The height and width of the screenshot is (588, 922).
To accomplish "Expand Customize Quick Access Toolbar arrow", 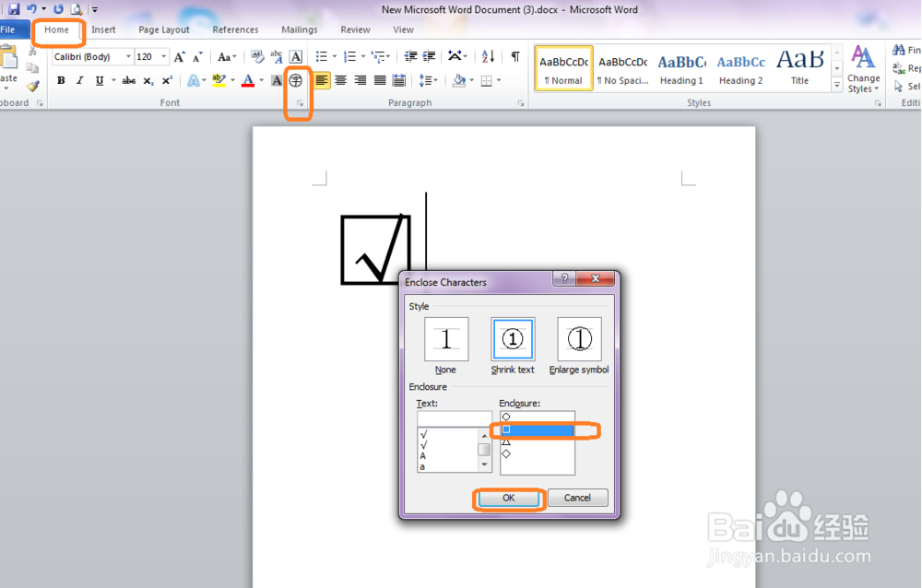I will tap(95, 9).
